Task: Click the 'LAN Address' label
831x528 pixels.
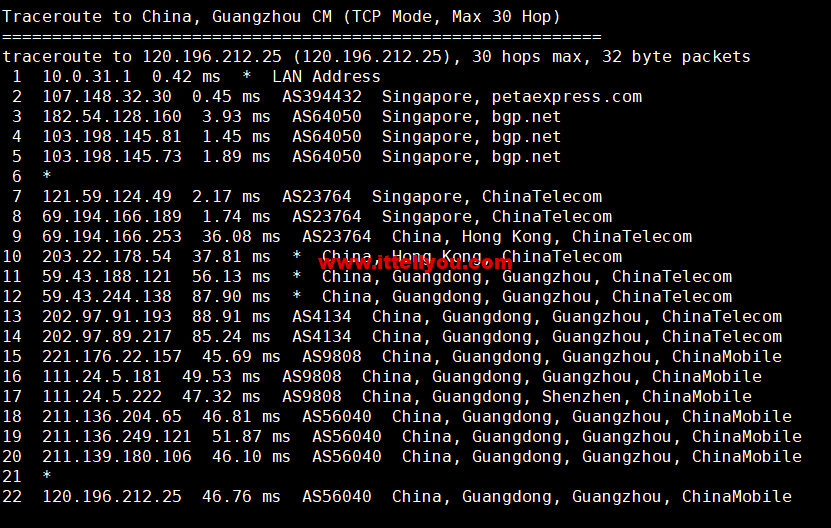Action: (326, 76)
